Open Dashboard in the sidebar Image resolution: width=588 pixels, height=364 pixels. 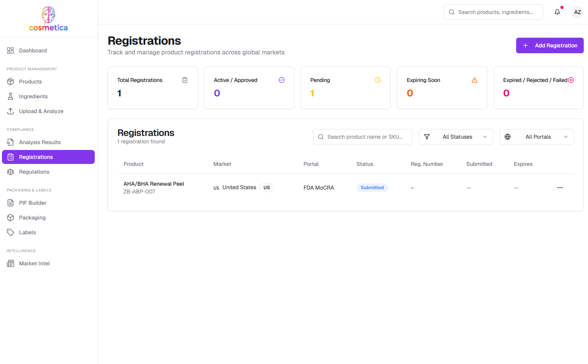coord(33,51)
